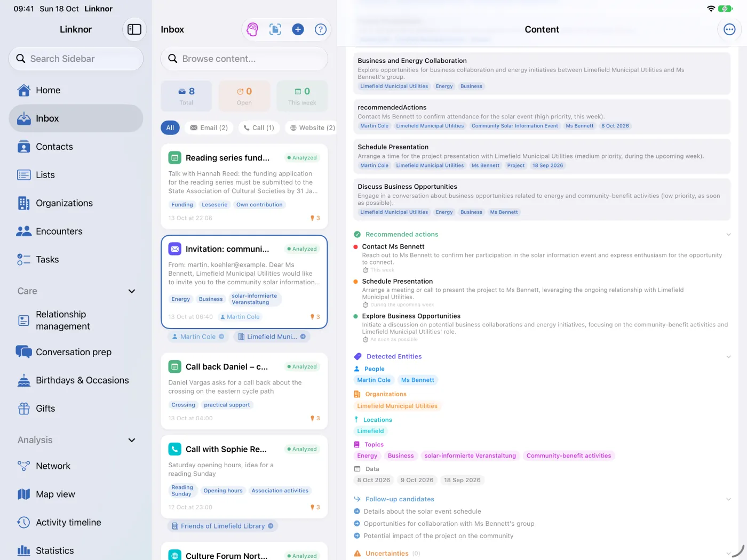Open Friends of Limefield Library chip
This screenshot has width=747, height=560.
222,526
